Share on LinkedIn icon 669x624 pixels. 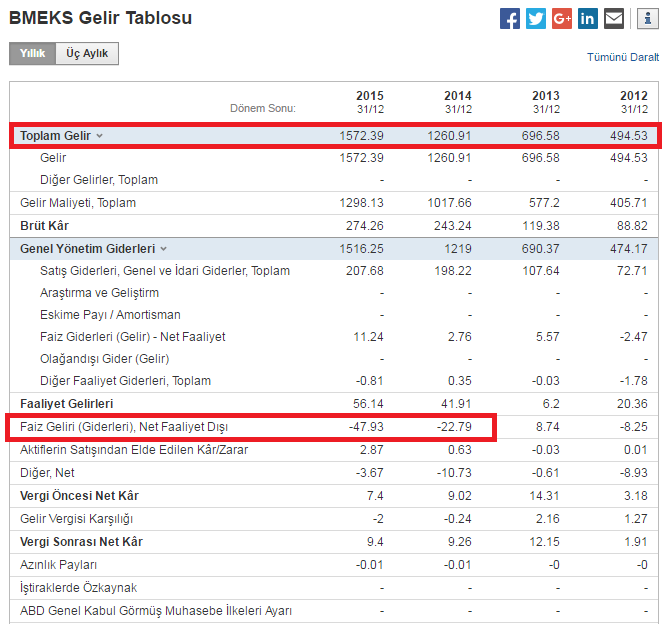588,19
